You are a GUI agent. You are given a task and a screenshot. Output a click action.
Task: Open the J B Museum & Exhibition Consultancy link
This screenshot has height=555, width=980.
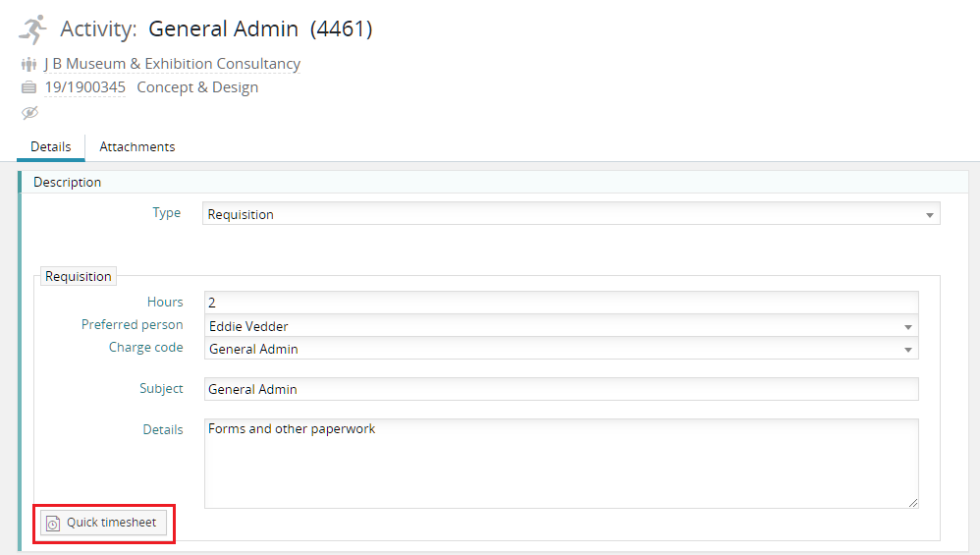pos(172,64)
